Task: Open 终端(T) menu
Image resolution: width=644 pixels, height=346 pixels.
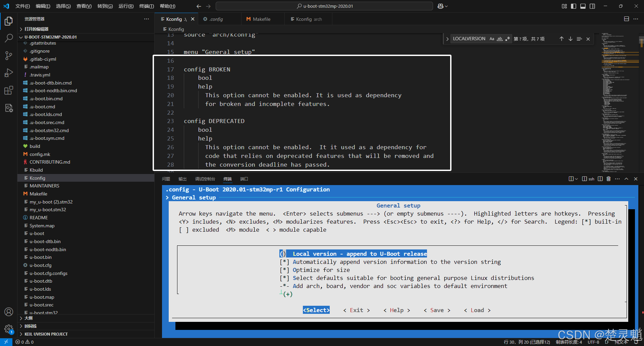Action: (147, 6)
